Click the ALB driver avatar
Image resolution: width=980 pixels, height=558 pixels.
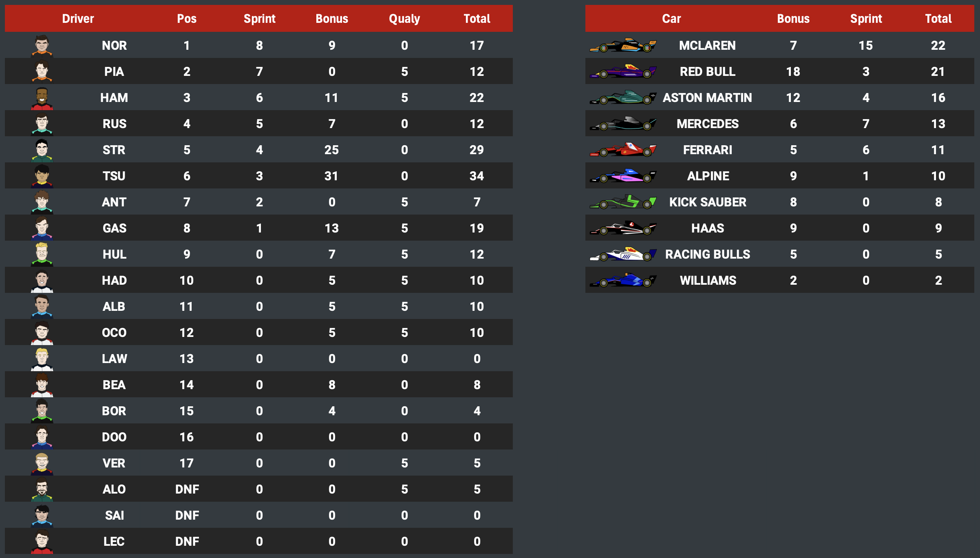[42, 306]
